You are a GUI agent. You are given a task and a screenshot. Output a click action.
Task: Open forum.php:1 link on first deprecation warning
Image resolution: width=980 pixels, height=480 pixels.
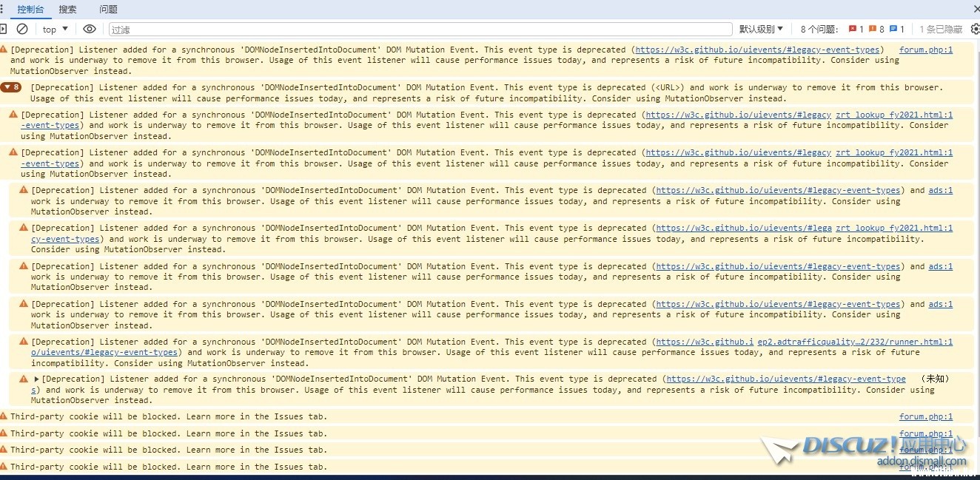(926, 50)
